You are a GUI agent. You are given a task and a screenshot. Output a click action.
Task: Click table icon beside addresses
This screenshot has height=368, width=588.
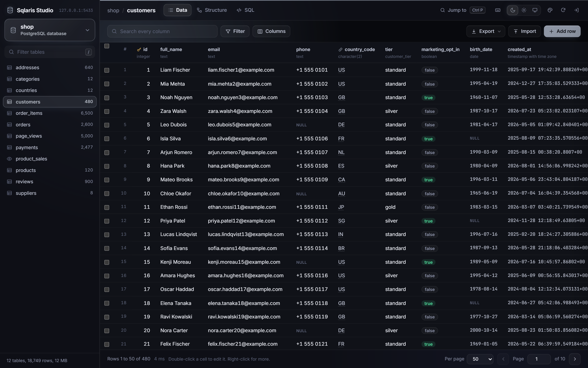(10, 67)
